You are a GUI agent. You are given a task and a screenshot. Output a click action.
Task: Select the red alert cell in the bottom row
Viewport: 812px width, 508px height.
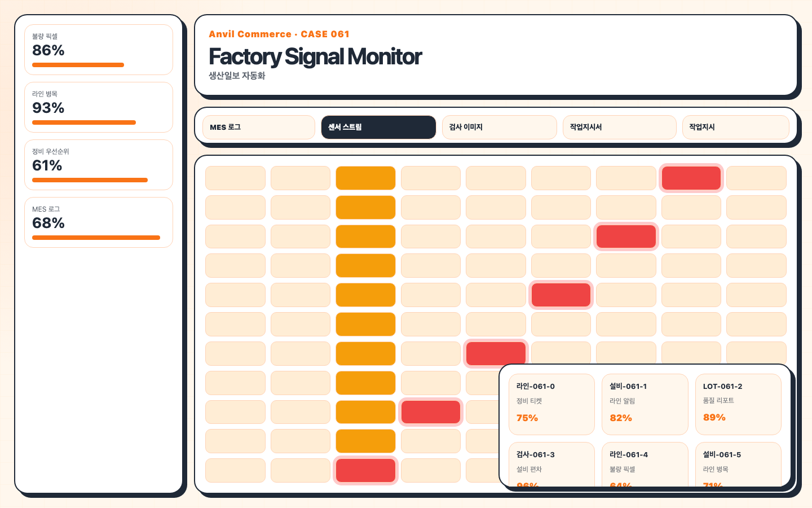(365, 470)
